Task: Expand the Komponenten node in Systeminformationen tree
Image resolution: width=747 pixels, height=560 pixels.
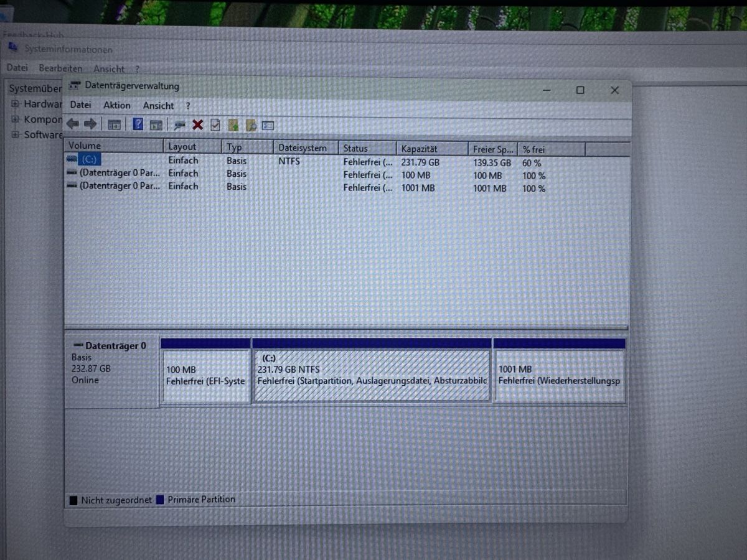Action: click(x=15, y=119)
